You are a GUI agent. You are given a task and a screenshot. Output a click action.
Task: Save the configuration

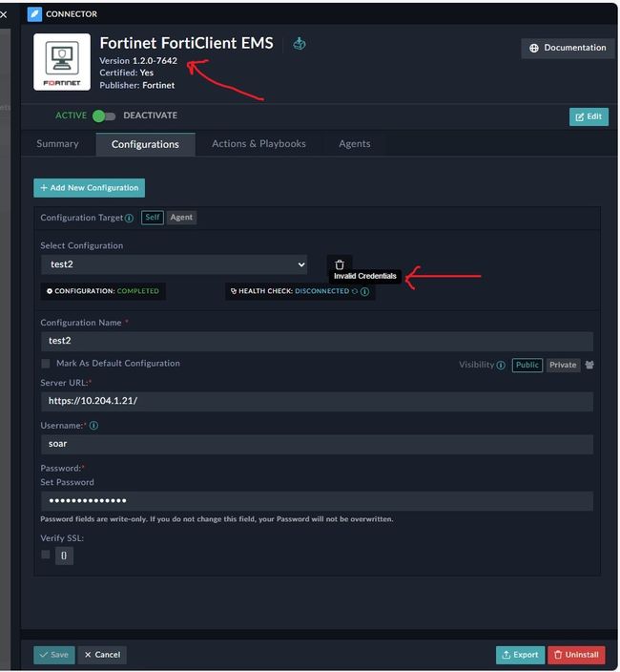click(x=54, y=655)
